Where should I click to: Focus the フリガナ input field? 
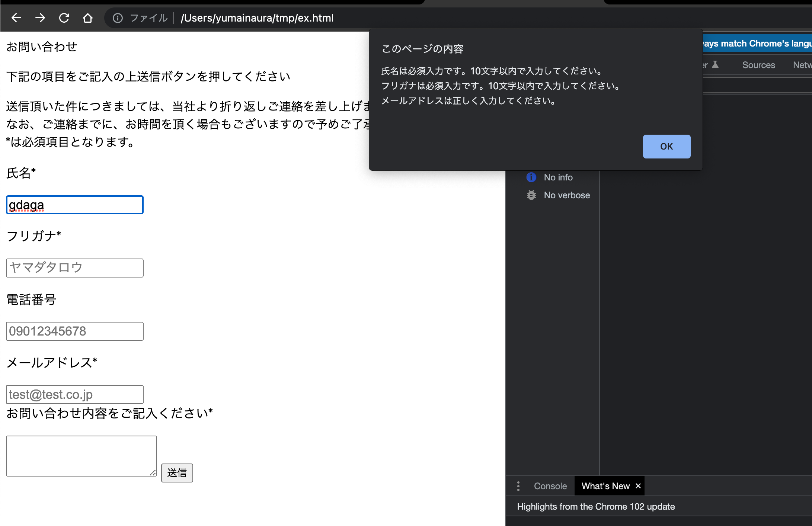pyautogui.click(x=75, y=268)
